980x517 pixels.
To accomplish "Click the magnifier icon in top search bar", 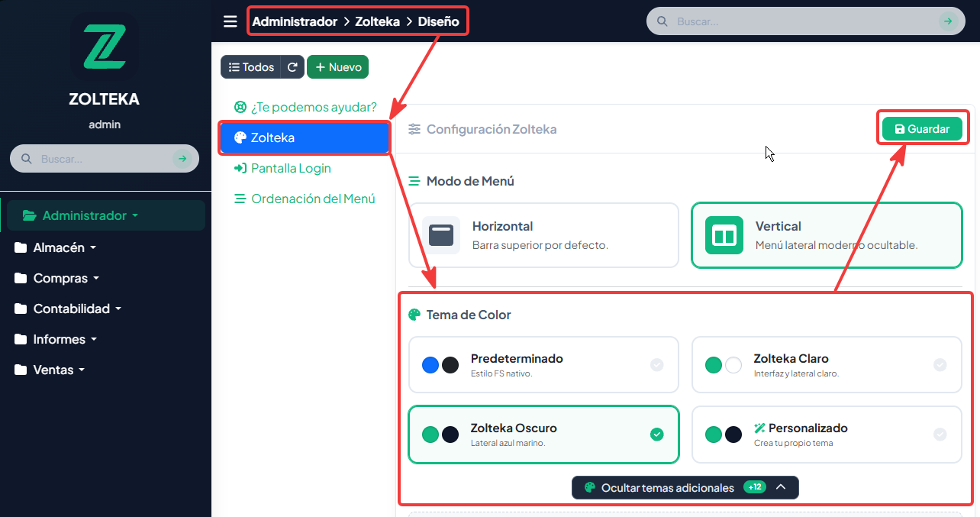I will (x=662, y=21).
